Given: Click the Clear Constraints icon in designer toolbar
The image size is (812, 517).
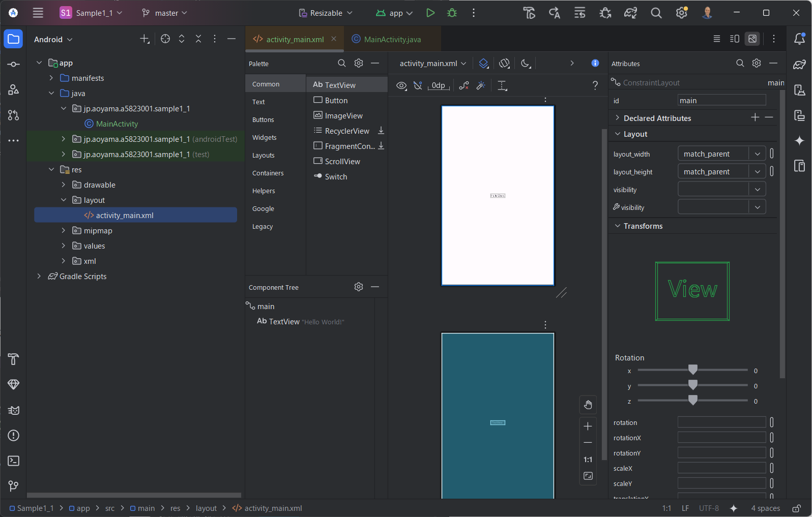Looking at the screenshot, I should (x=464, y=85).
